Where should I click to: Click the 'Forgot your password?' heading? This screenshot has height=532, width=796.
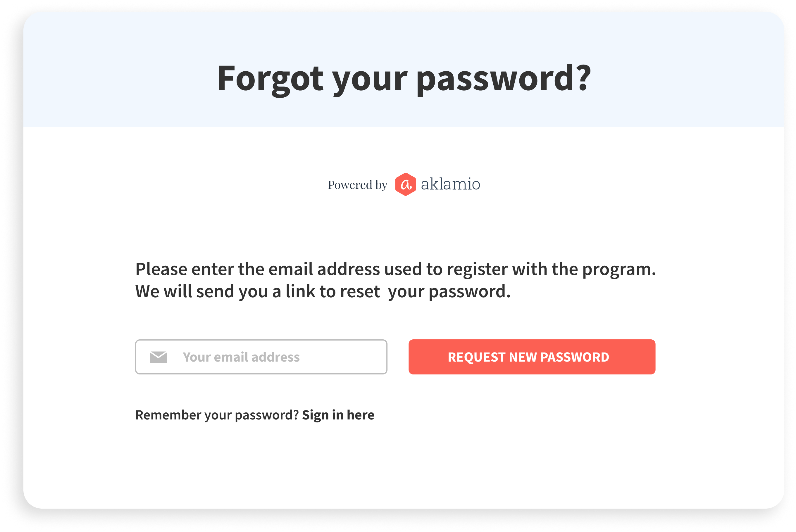point(404,79)
